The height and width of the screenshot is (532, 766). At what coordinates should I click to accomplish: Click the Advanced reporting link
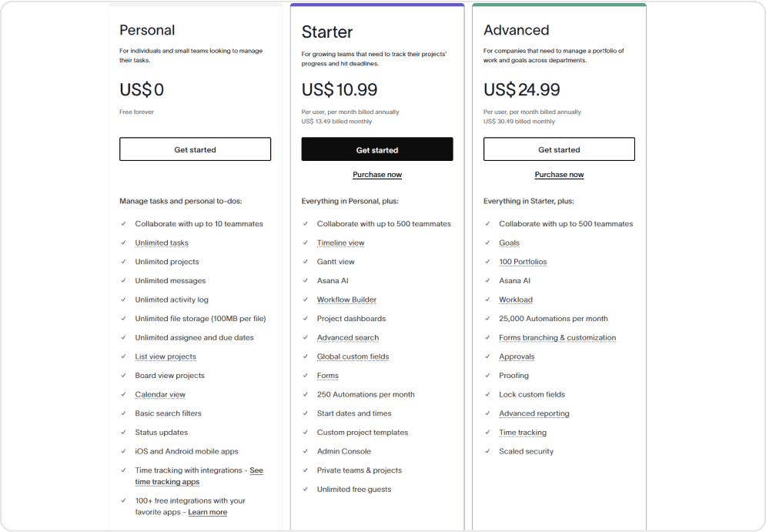(534, 413)
